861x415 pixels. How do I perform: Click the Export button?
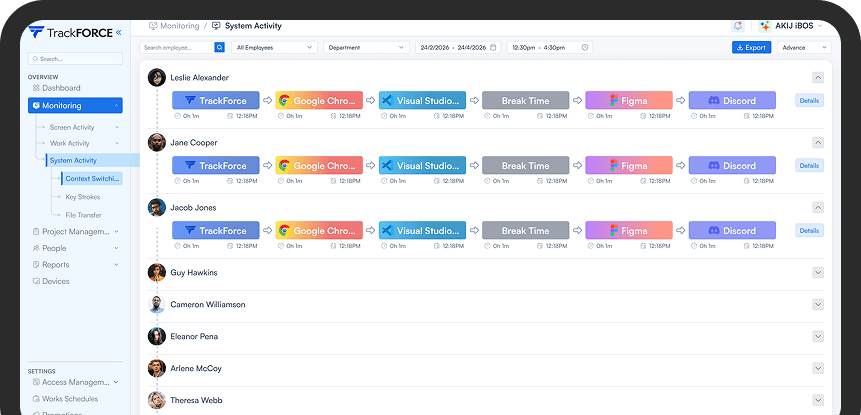point(751,48)
